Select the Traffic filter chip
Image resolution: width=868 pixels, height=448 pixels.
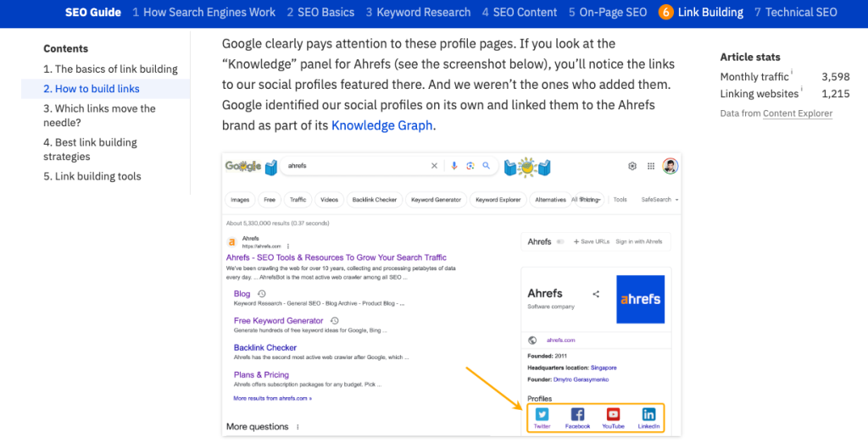coord(298,200)
